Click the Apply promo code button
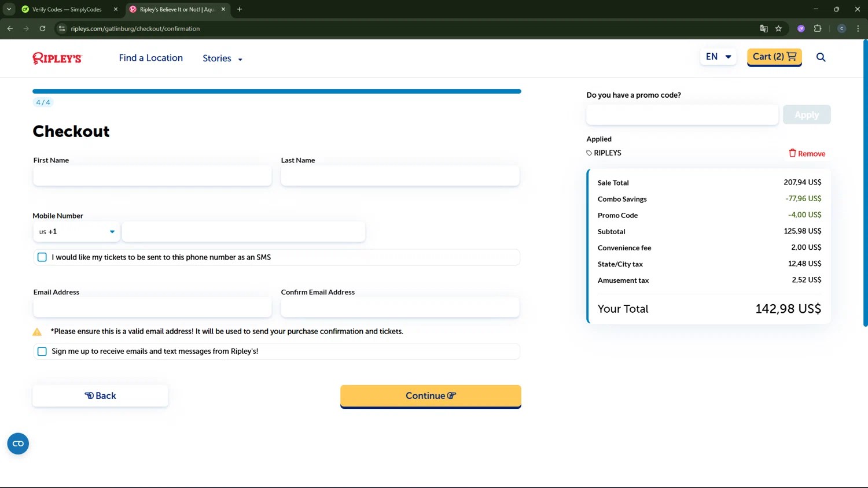This screenshot has width=868, height=488. tap(807, 114)
